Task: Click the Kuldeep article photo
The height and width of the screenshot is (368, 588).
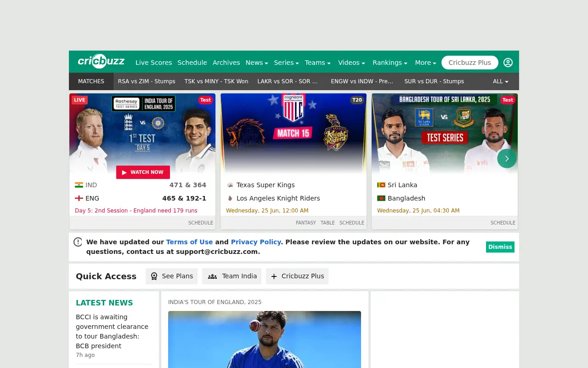Action: point(265,339)
